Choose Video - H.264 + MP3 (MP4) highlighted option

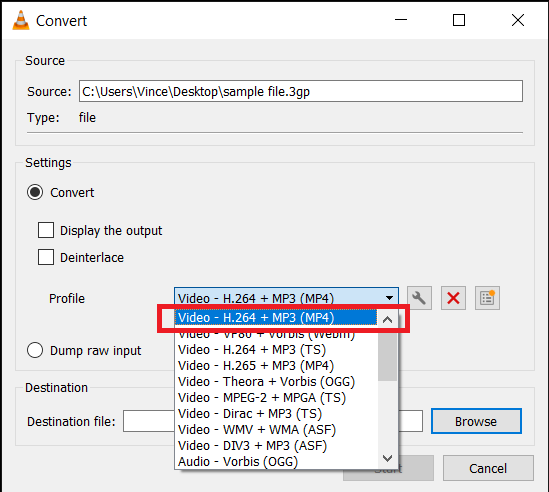(x=276, y=318)
